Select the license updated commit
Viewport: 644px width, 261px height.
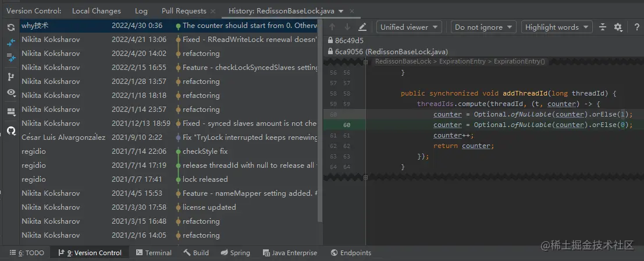[x=168, y=207]
